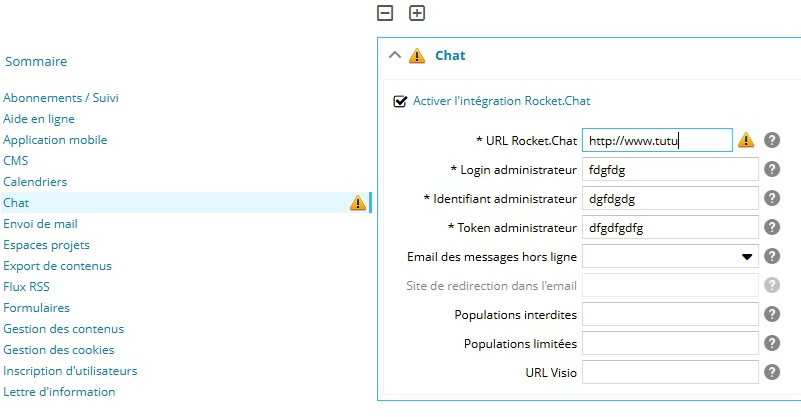Click warning icon beside URL Rocket.Chat input
Image resolution: width=801 pixels, height=417 pixels.
(746, 140)
